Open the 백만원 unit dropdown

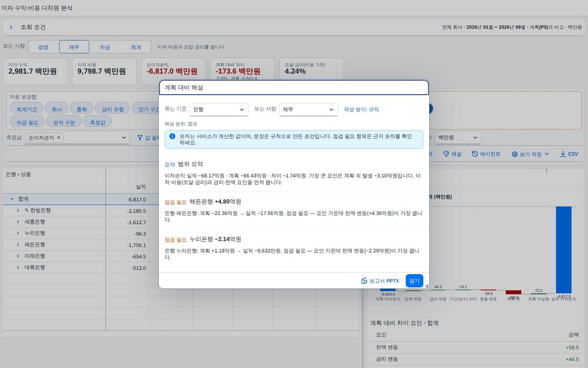pos(458,138)
